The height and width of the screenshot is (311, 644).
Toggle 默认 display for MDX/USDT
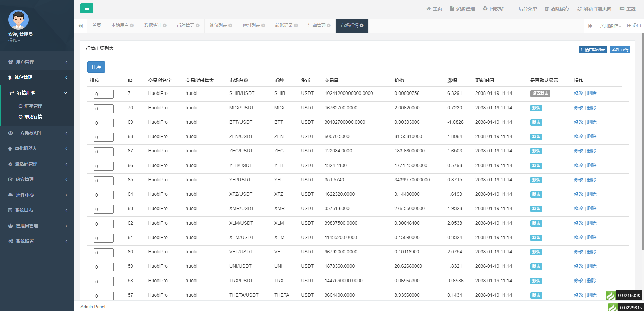pyautogui.click(x=536, y=108)
